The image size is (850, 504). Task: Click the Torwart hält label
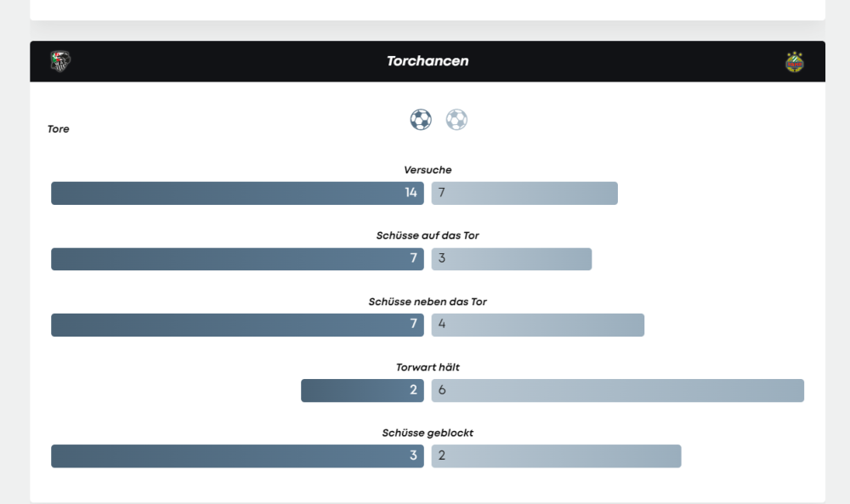[x=428, y=367]
